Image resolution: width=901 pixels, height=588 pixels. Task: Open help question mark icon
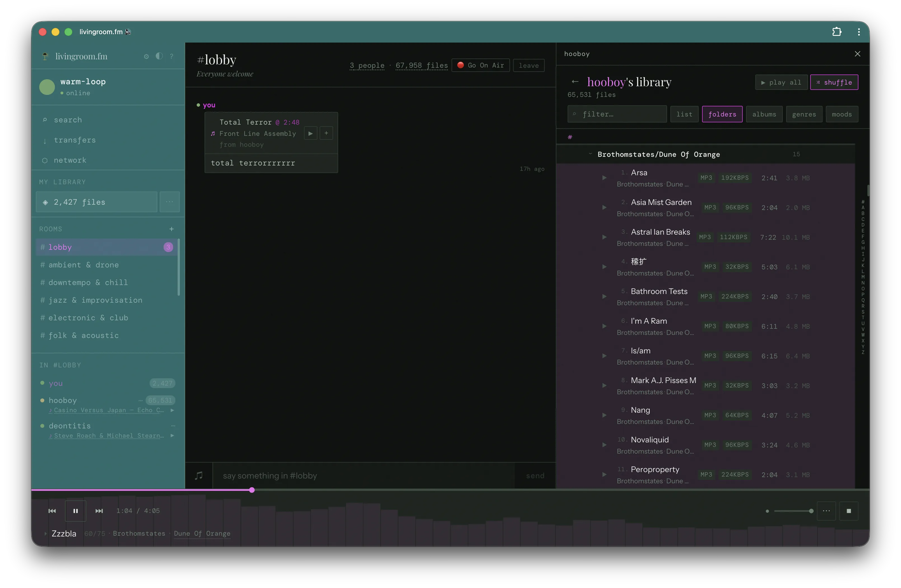171,56
